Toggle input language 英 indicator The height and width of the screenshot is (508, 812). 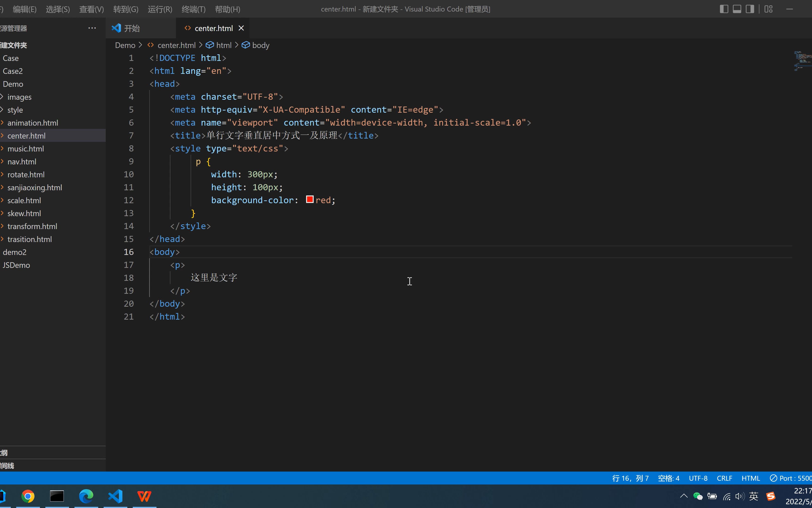754,496
